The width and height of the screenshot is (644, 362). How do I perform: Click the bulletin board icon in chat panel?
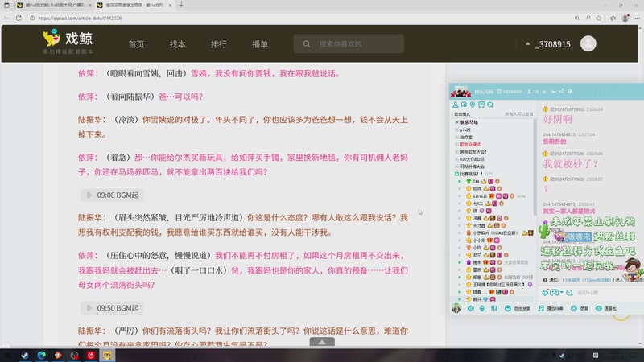[x=481, y=105]
